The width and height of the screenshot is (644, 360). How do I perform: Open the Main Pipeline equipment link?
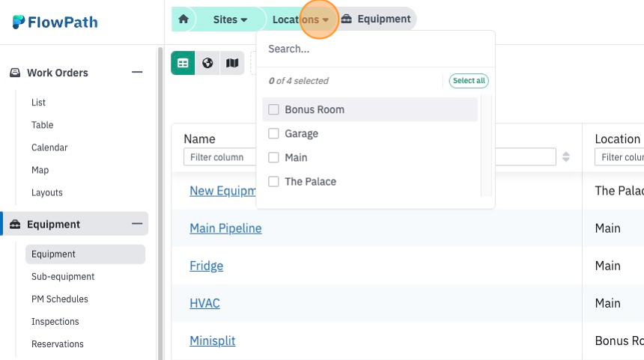tap(225, 228)
